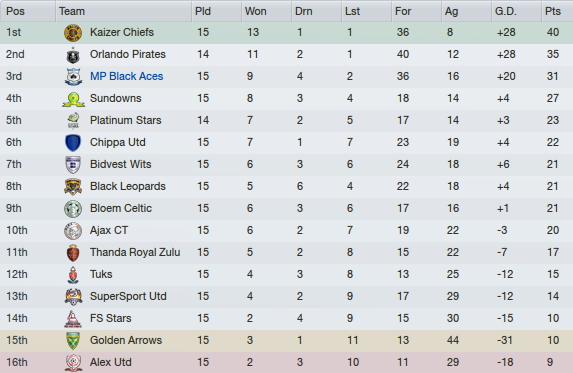Click the Black Leopards crest icon
Viewport: 573px width, 373px height.
[x=73, y=187]
